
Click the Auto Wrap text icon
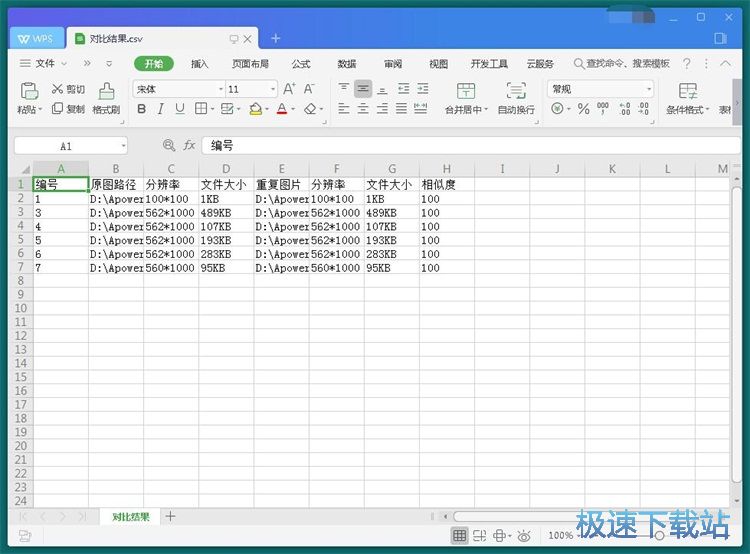516,90
